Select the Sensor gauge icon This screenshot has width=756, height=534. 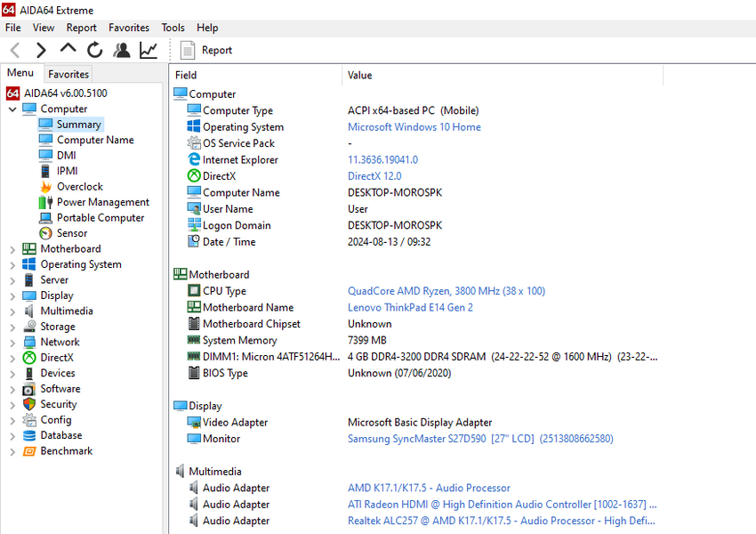[x=45, y=233]
